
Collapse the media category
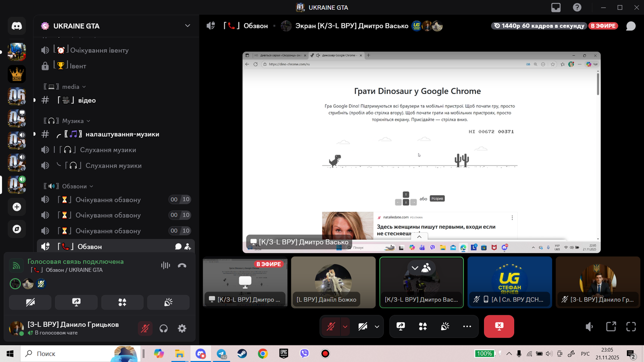click(x=64, y=86)
